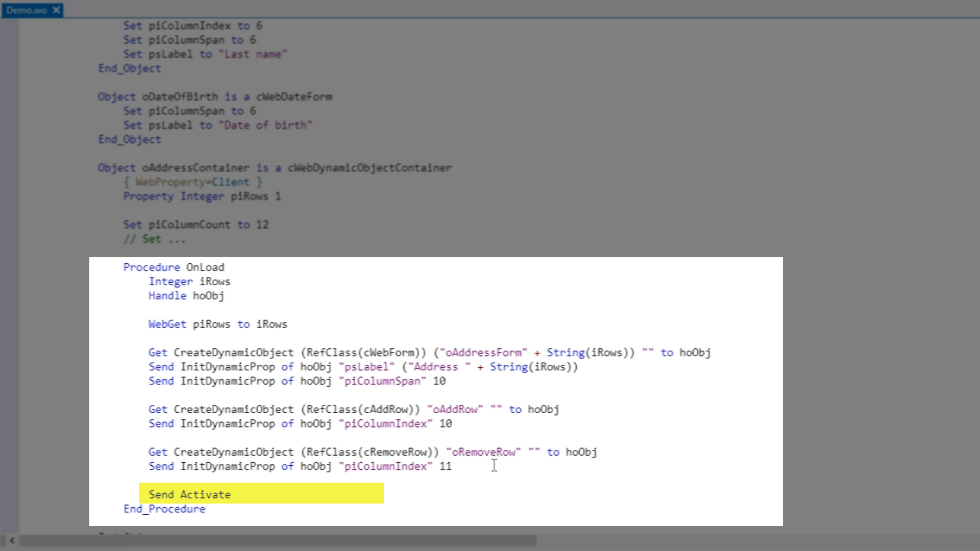Place cursor on Procedure OnLoad line
This screenshot has height=551, width=980.
pos(174,267)
